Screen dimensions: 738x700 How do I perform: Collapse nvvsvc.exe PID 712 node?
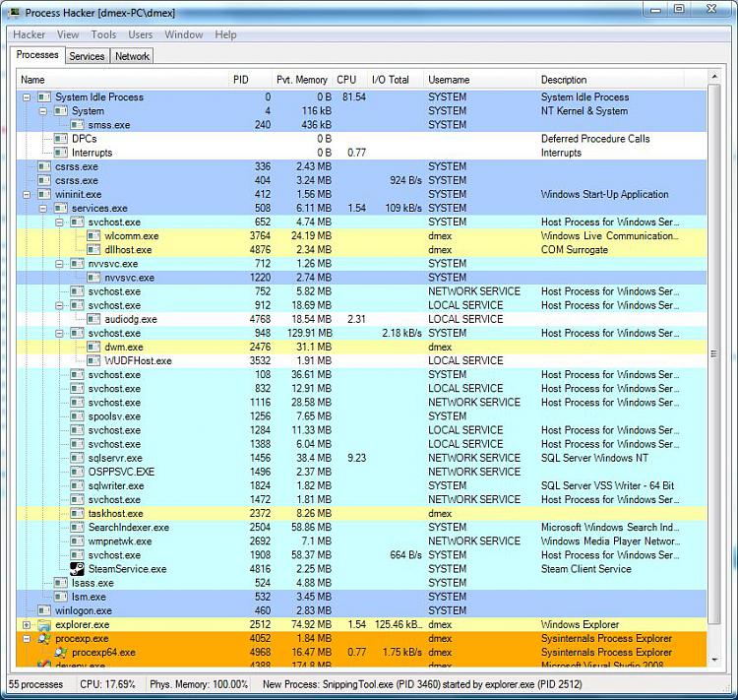coord(59,264)
